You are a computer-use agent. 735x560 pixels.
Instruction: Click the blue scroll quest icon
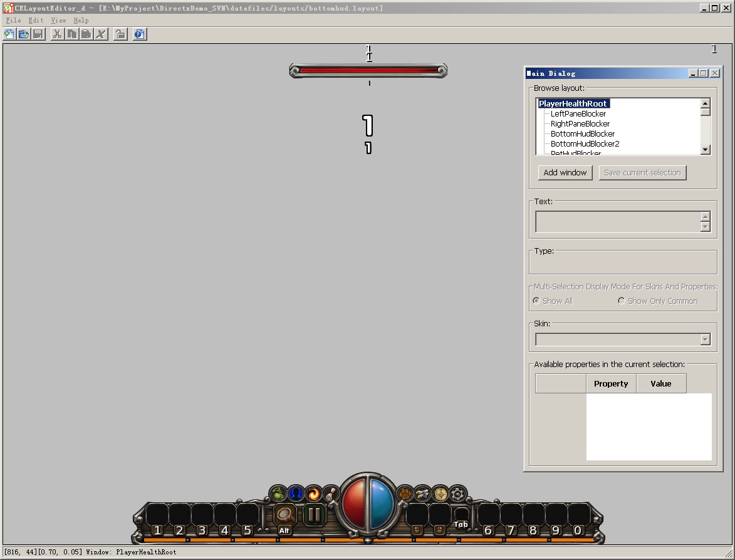tap(422, 494)
